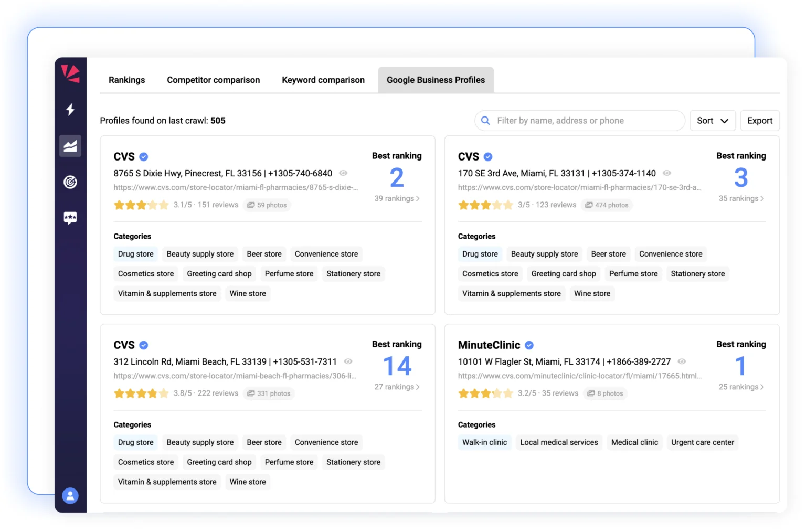Select the Google Business Profiles tab
Image resolution: width=806 pixels, height=532 pixels.
(436, 80)
